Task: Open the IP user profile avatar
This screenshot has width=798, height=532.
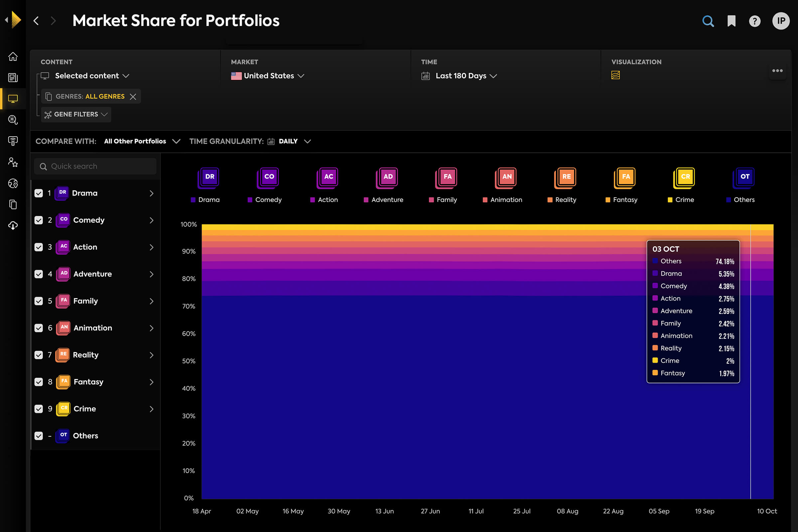Action: 781,21
